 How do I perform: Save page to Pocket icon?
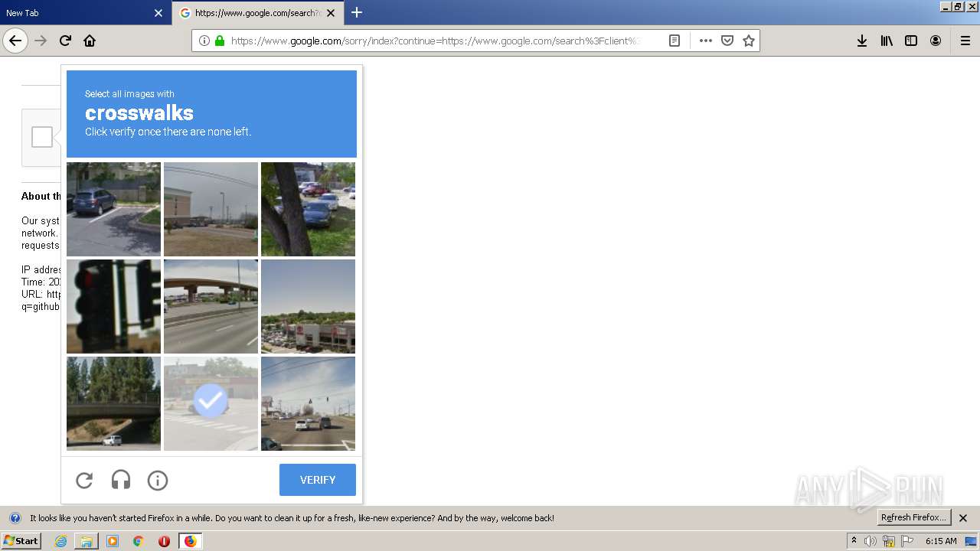point(727,41)
